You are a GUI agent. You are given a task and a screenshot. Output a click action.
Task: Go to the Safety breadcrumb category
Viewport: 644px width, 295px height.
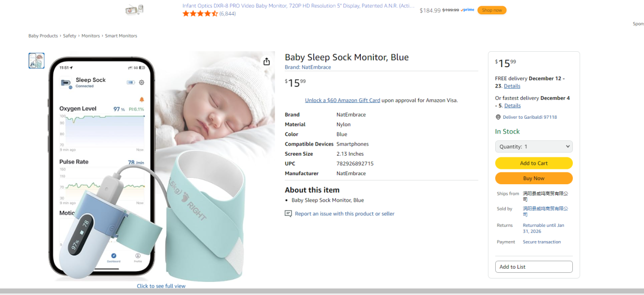(70, 36)
